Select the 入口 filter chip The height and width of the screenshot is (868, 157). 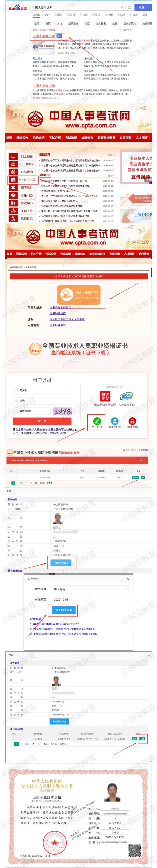[x=59, y=24]
